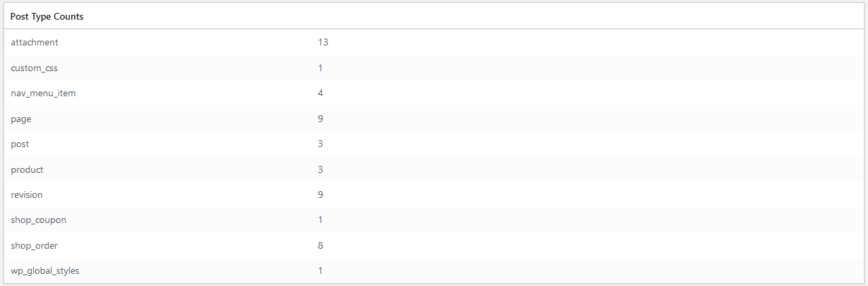Select the wp_global_styles row label
The height and width of the screenshot is (286, 868).
[45, 271]
